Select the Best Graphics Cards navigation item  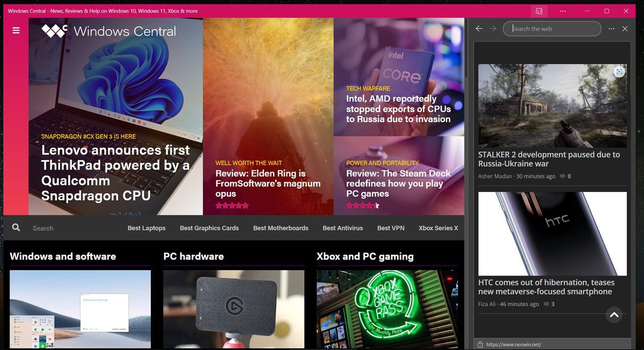tap(209, 228)
